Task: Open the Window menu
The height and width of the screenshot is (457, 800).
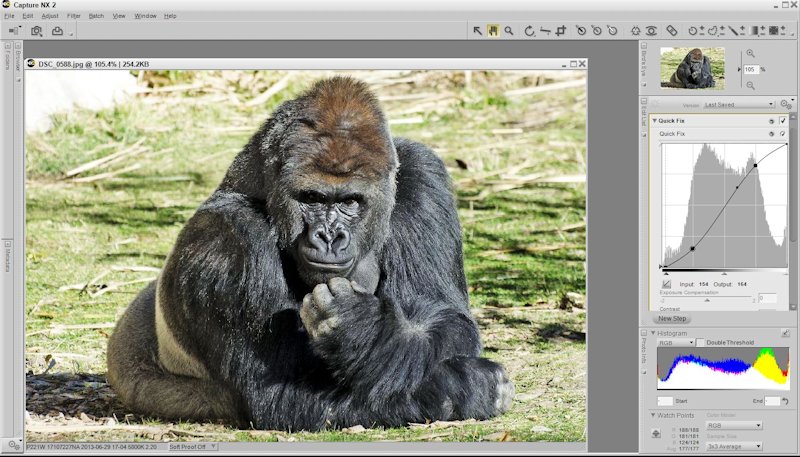Action: point(145,16)
